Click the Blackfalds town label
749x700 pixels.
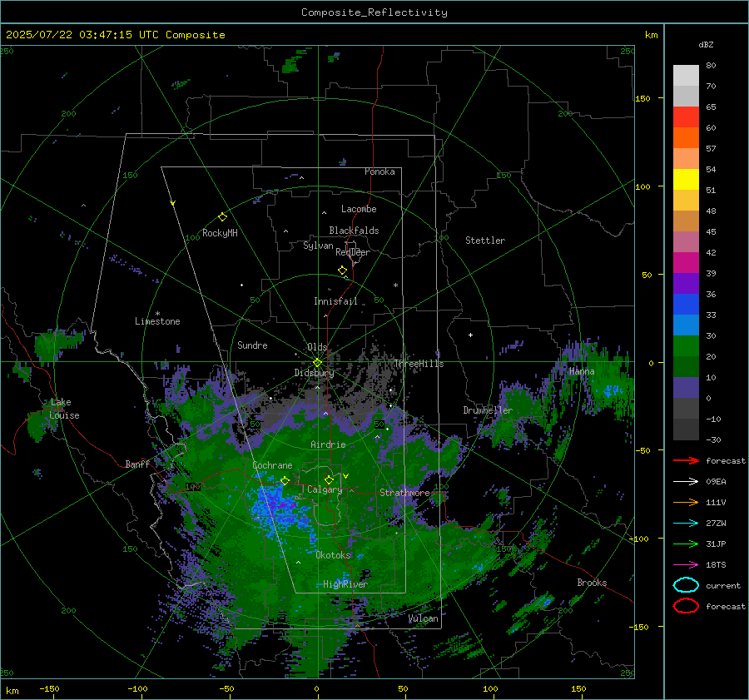point(354,231)
